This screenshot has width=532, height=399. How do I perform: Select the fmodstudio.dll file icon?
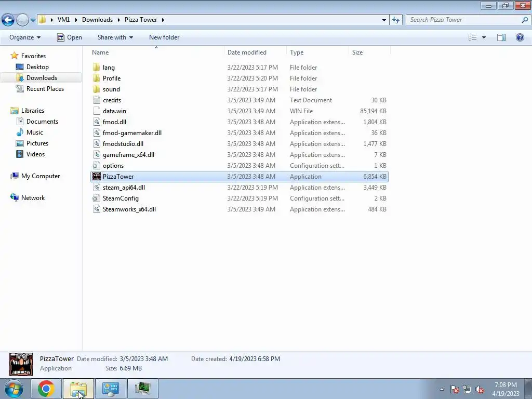96,143
